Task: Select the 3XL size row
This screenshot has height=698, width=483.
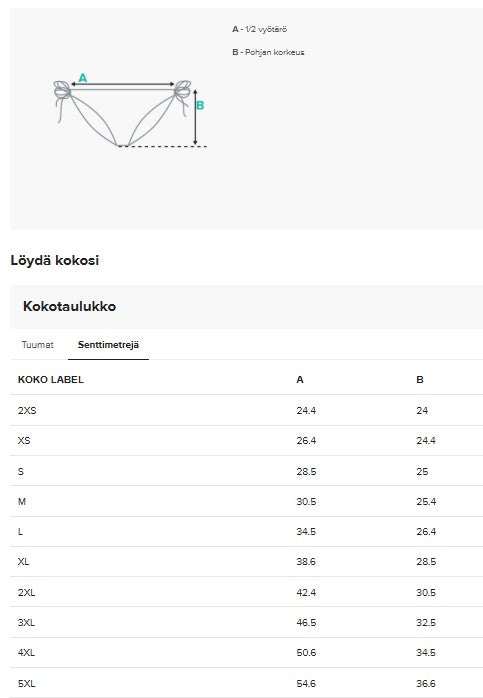Action: (246, 622)
